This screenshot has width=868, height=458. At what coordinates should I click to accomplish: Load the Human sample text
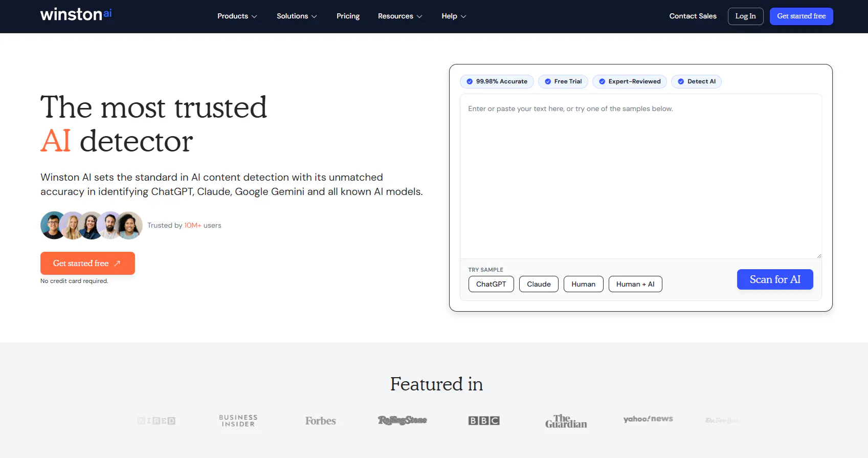coord(584,284)
